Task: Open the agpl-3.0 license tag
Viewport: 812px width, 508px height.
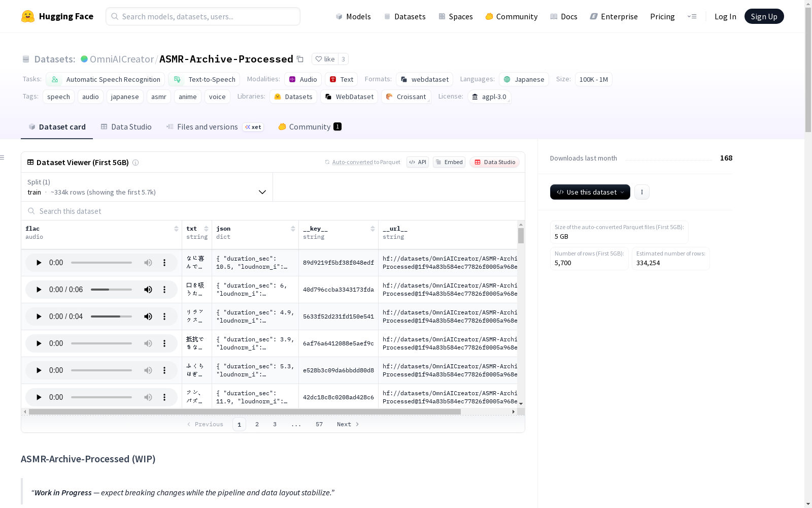Action: [489, 97]
